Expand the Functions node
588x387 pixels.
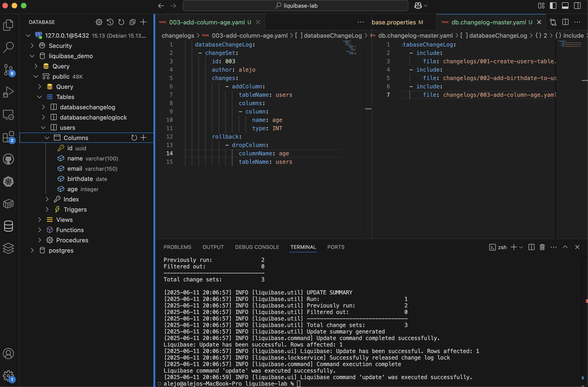point(40,230)
